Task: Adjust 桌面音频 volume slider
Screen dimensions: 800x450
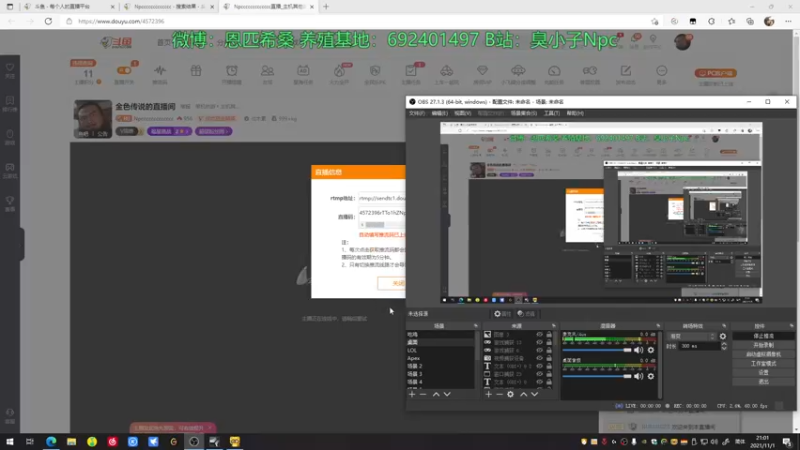Action: point(597,377)
